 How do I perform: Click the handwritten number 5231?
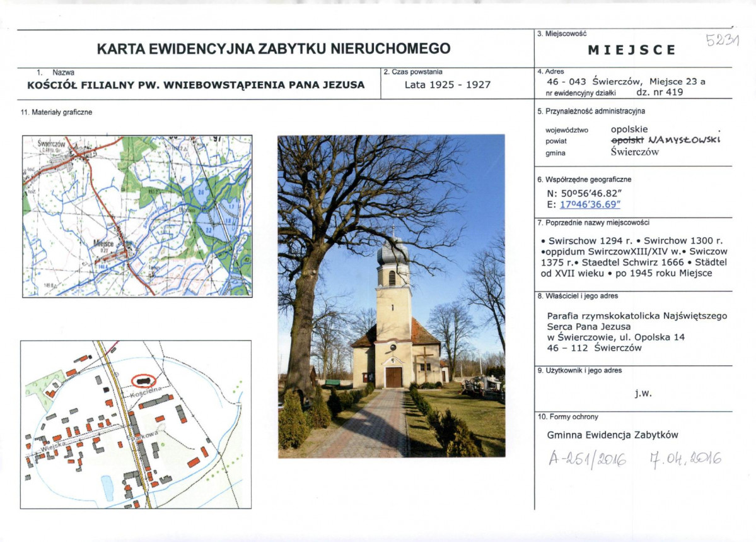tap(722, 40)
